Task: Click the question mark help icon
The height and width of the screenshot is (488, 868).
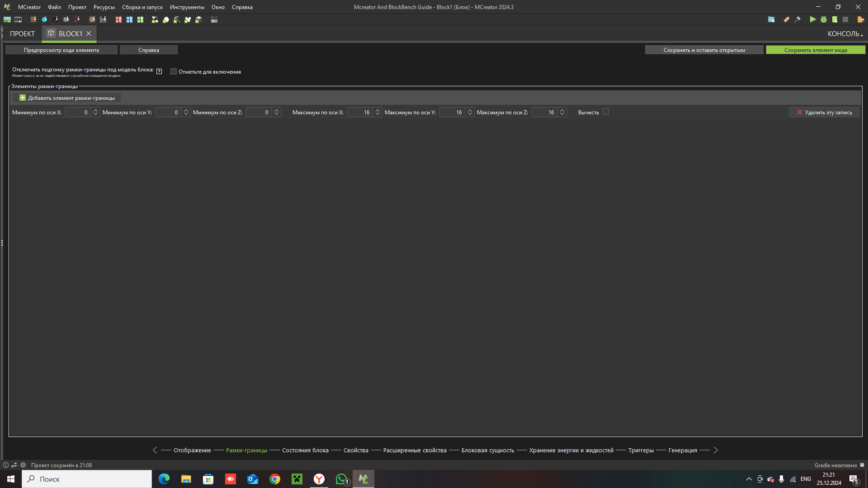Action: click(x=159, y=71)
